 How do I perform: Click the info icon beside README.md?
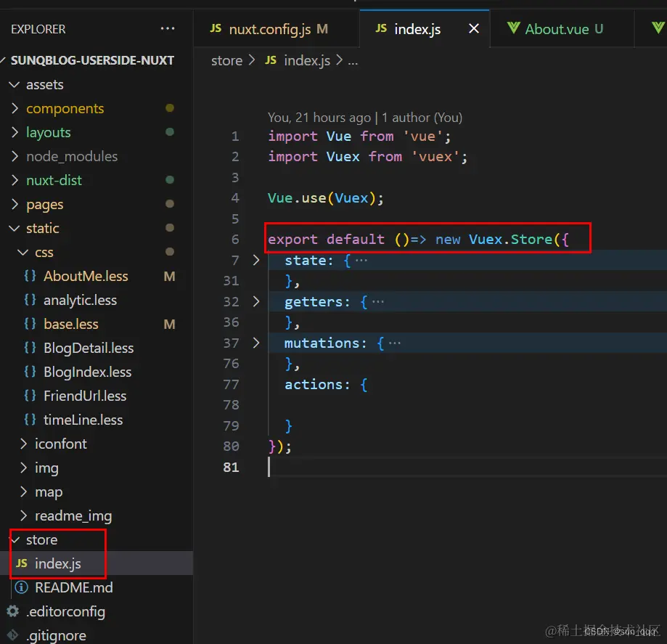tap(21, 587)
